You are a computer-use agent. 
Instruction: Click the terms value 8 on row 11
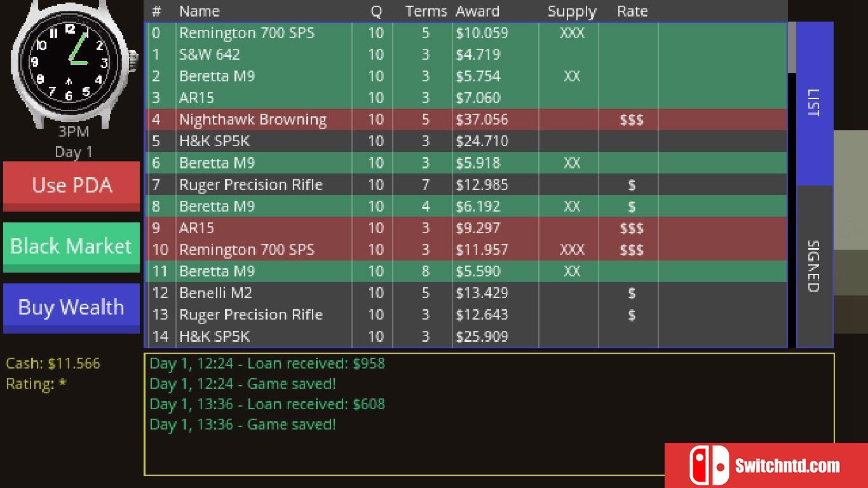point(426,271)
